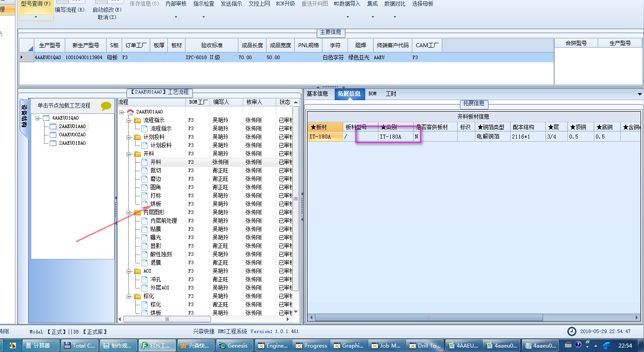
Task: Select 拓展信息 tab
Action: point(349,94)
